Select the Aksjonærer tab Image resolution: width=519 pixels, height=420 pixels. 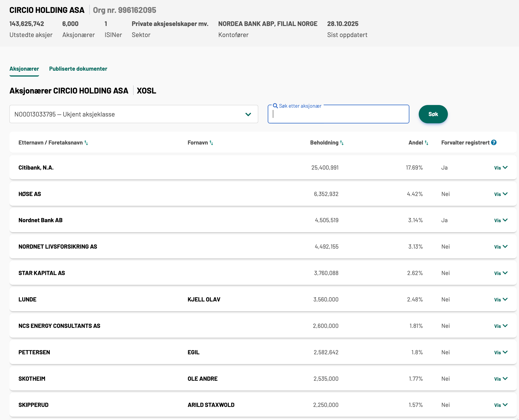pos(24,69)
